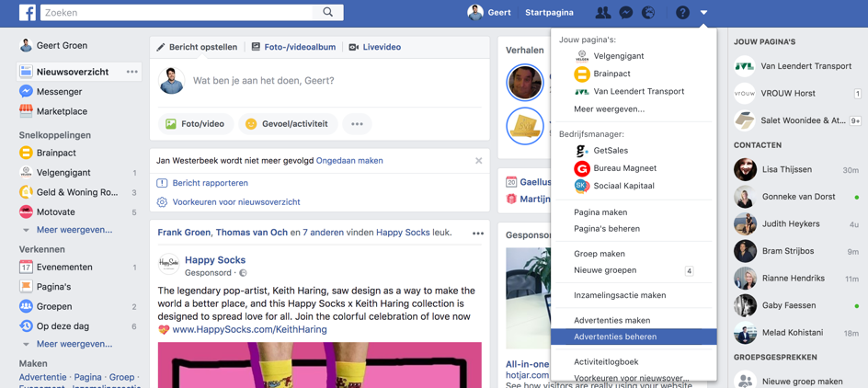Screen dimensions: 868x388
Task: Select Foto-/videoalbum tab
Action: 293,47
